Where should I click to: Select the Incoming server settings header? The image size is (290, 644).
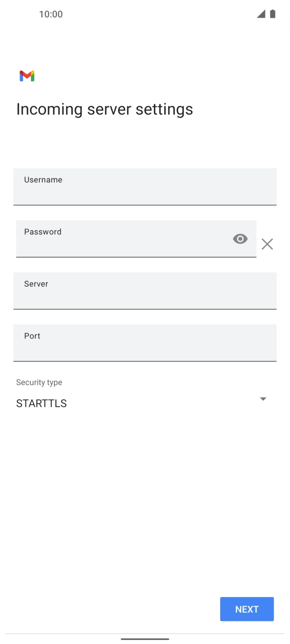104,109
